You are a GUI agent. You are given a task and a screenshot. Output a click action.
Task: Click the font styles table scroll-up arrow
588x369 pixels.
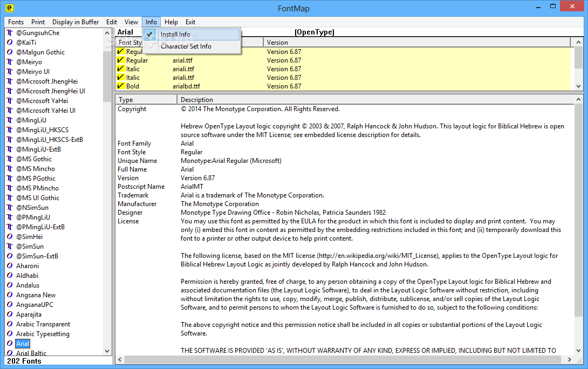(579, 42)
